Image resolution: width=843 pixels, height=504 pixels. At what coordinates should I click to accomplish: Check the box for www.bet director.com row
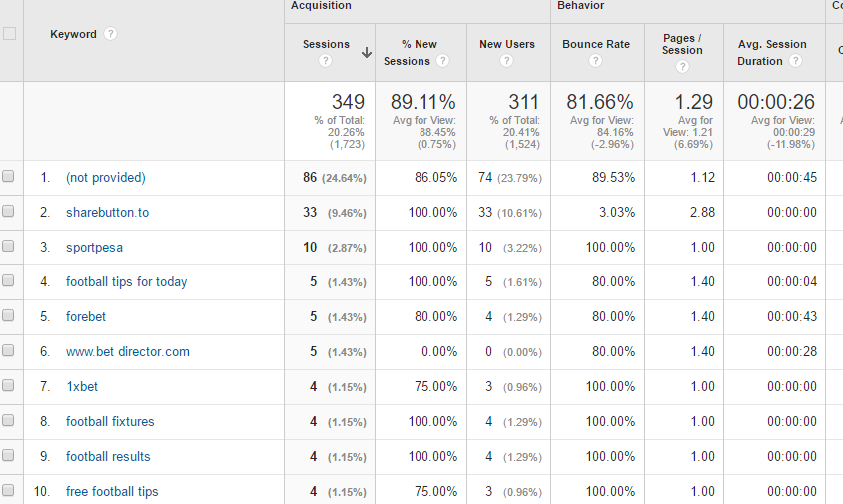point(8,350)
